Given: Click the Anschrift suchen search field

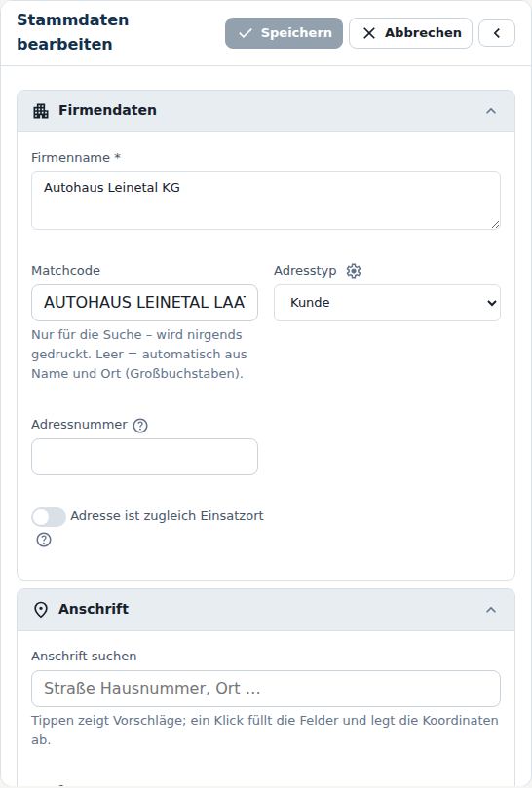Looking at the screenshot, I should (265, 688).
